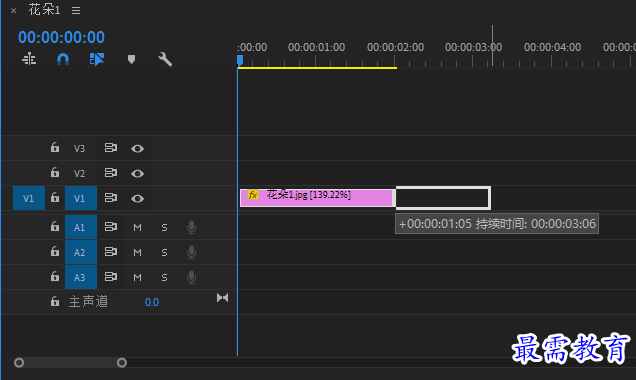Mute the A1 track
Viewport: 636px width, 380px height.
point(138,228)
